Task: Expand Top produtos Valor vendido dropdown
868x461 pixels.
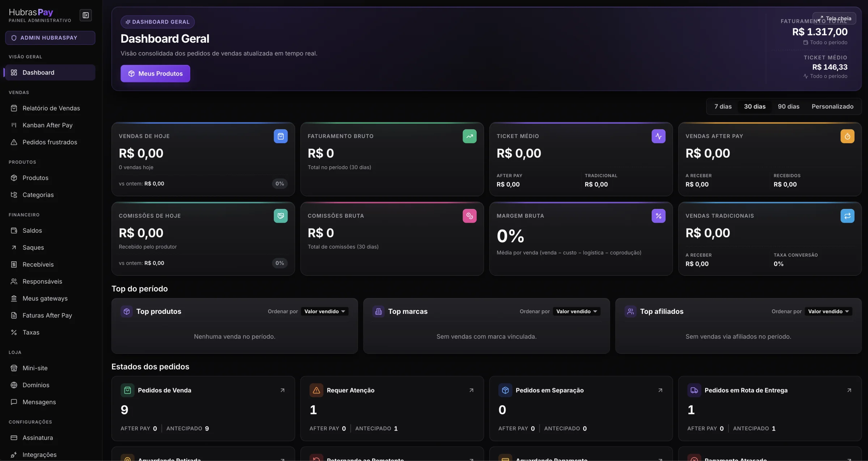Action: point(325,311)
